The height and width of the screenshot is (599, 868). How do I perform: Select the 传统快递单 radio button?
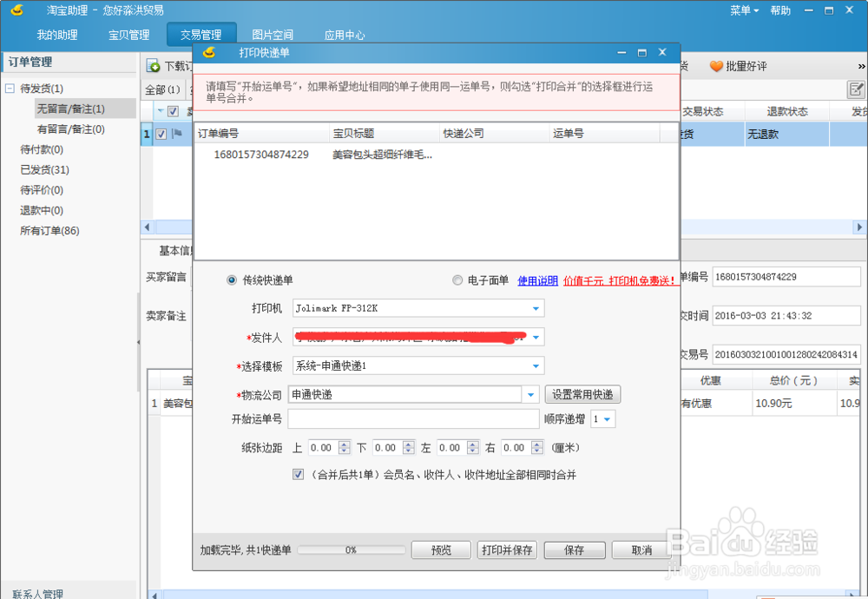[x=232, y=280]
